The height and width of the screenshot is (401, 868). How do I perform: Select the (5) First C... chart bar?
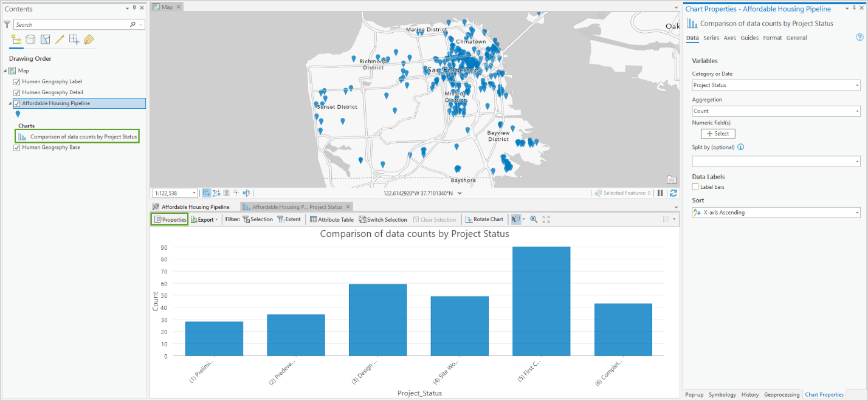coord(542,301)
